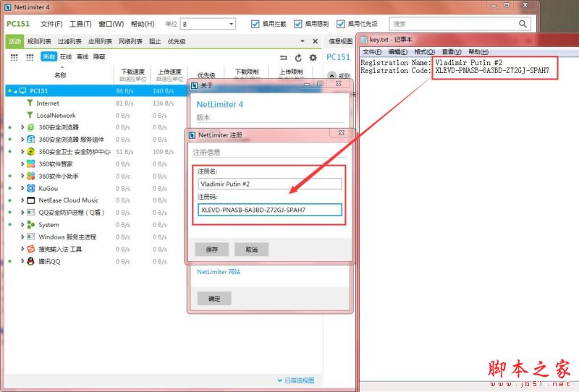The height and width of the screenshot is (392, 579).
Task: Collapse the PC151 tree node
Action: click(x=15, y=91)
